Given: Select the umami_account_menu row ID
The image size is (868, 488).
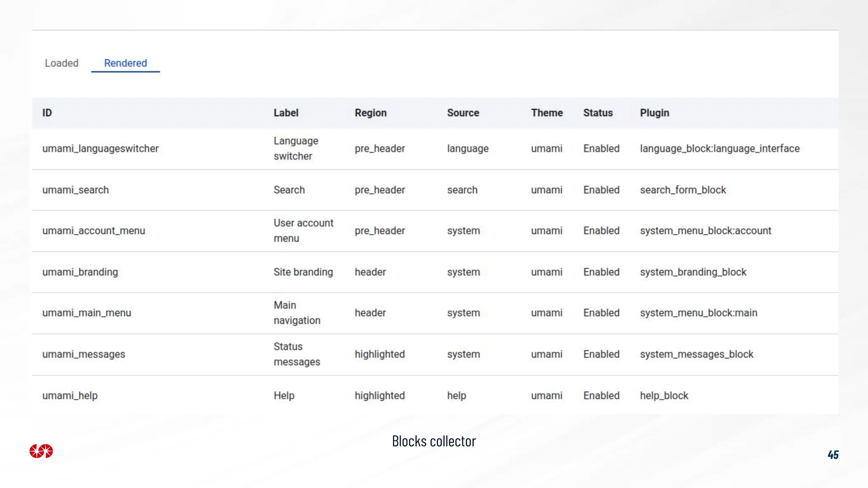Looking at the screenshot, I should coord(94,231).
